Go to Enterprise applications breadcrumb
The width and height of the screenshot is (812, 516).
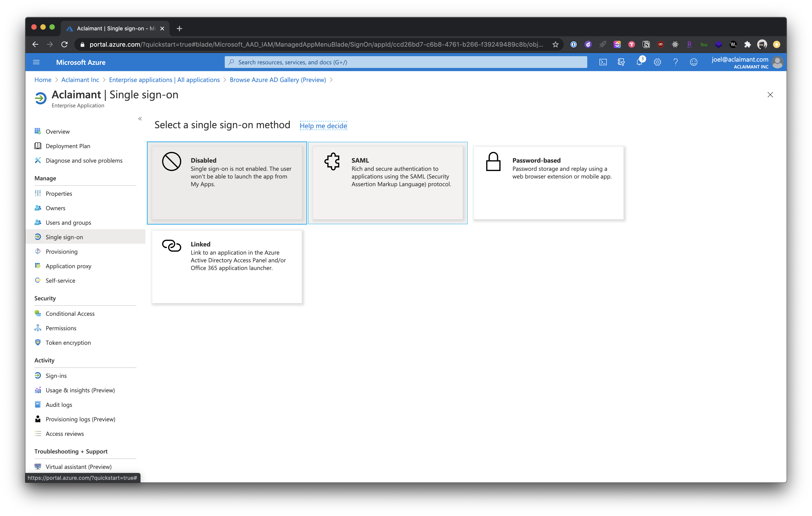pyautogui.click(x=164, y=80)
